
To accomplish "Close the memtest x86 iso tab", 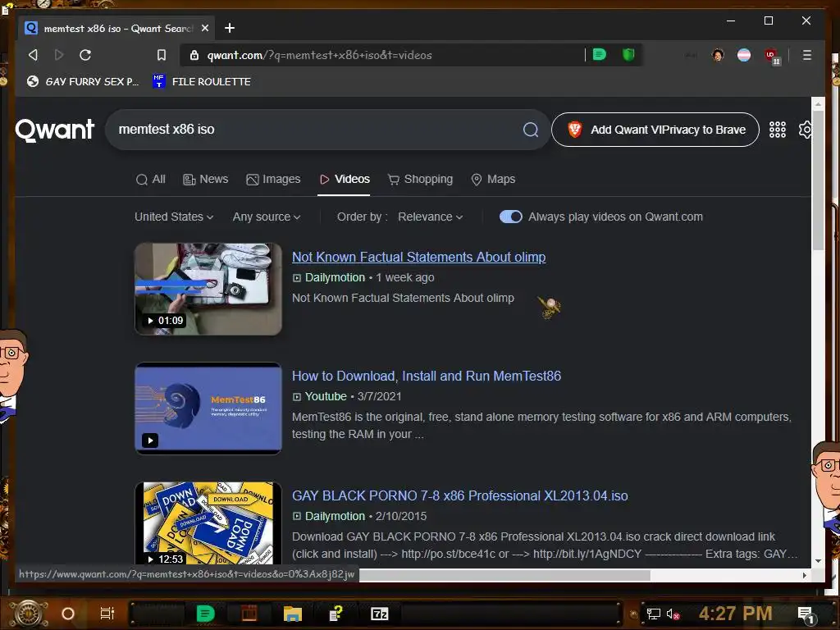I will 205,28.
